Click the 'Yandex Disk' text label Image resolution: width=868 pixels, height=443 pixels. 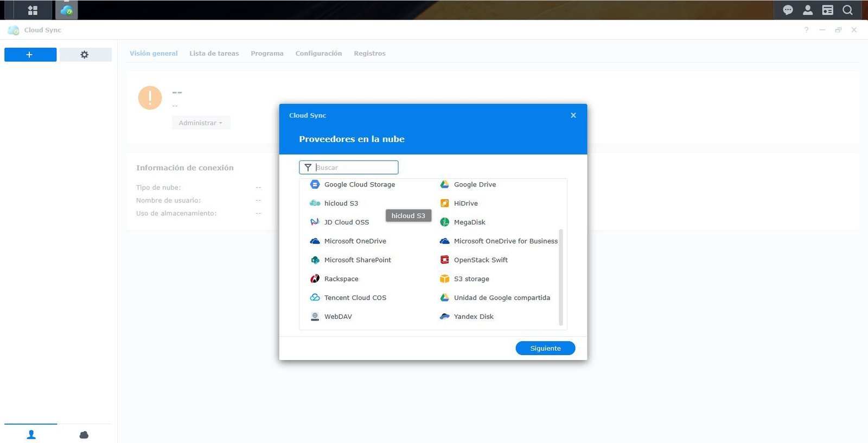pos(474,317)
